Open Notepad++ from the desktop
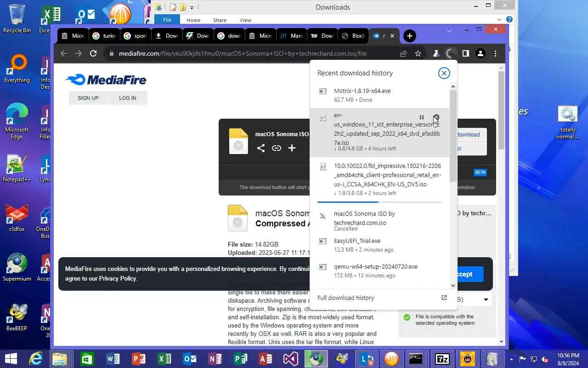 (17, 168)
